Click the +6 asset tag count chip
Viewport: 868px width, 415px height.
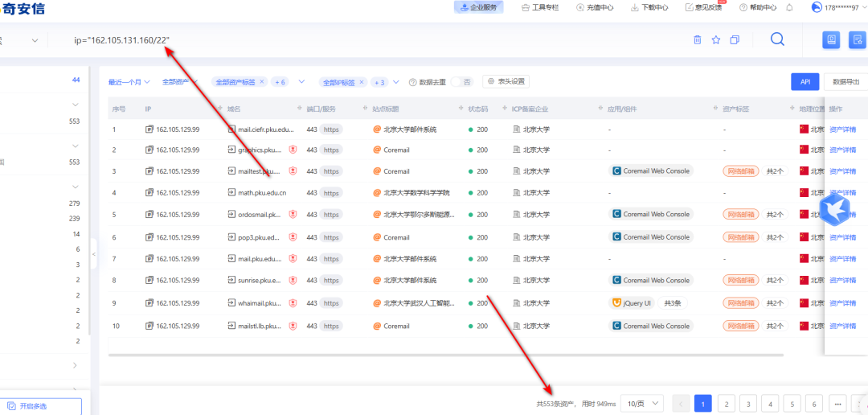coord(280,82)
